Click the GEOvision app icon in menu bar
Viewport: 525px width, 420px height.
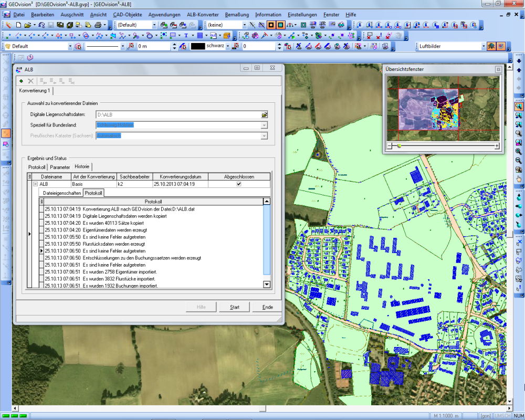[6, 15]
